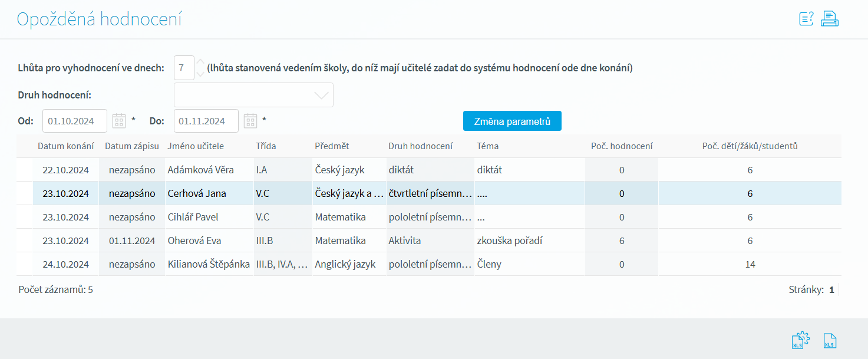Increase the evaluation deadline days value
The width and height of the screenshot is (868, 359).
(200, 62)
